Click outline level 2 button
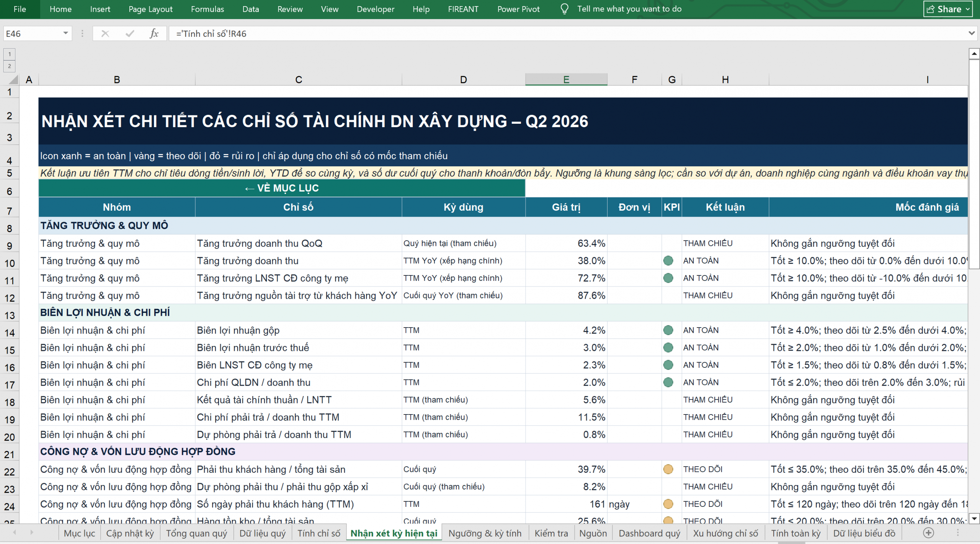The width and height of the screenshot is (980, 544). click(10, 66)
